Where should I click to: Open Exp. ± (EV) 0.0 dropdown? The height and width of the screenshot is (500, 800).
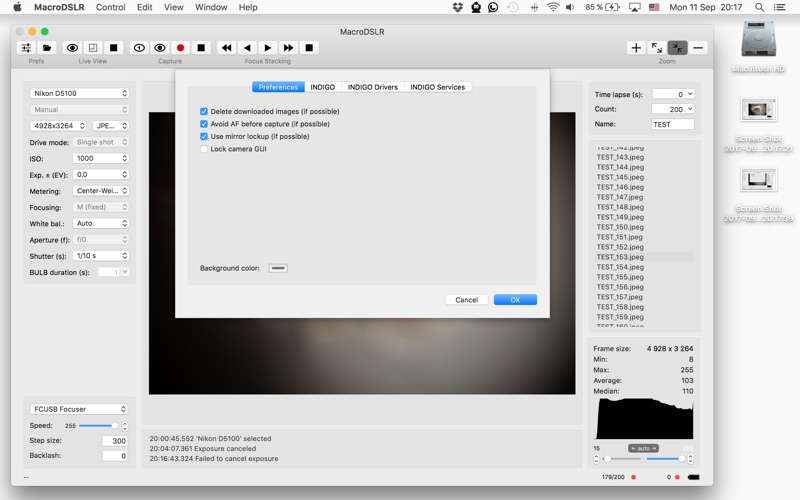pos(101,174)
